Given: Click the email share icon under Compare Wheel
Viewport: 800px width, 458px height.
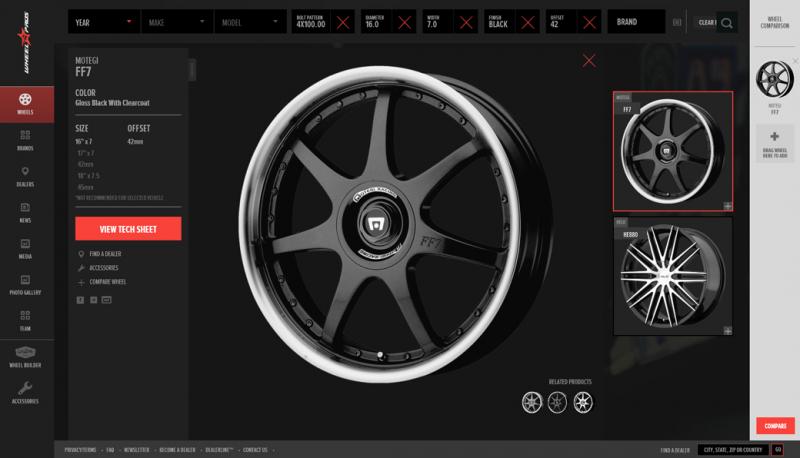Looking at the screenshot, I should coord(106,300).
